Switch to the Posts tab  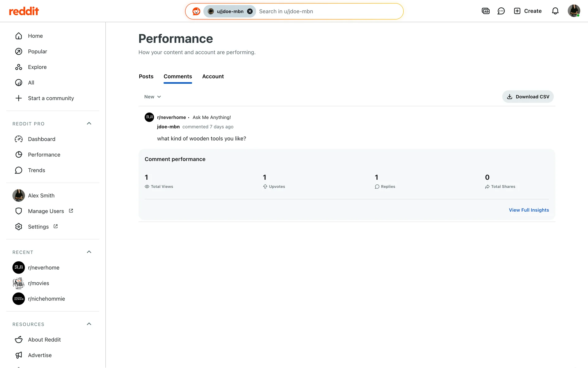146,76
